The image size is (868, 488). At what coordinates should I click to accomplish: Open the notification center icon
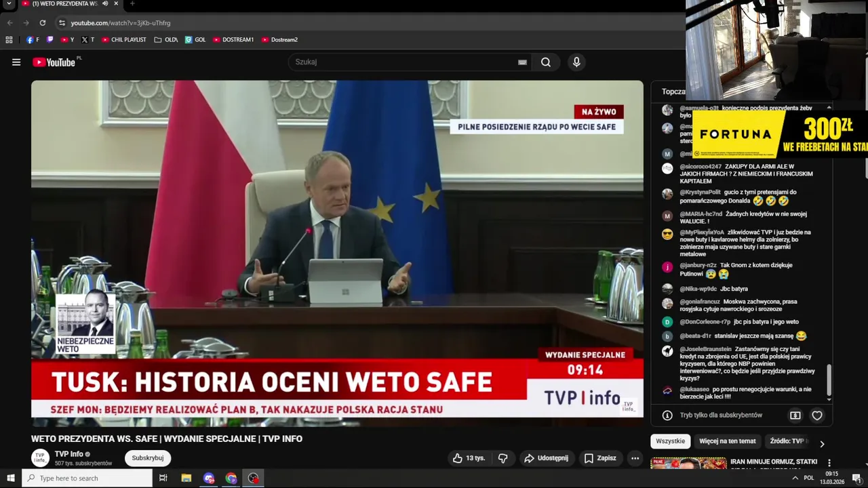pos(856,478)
